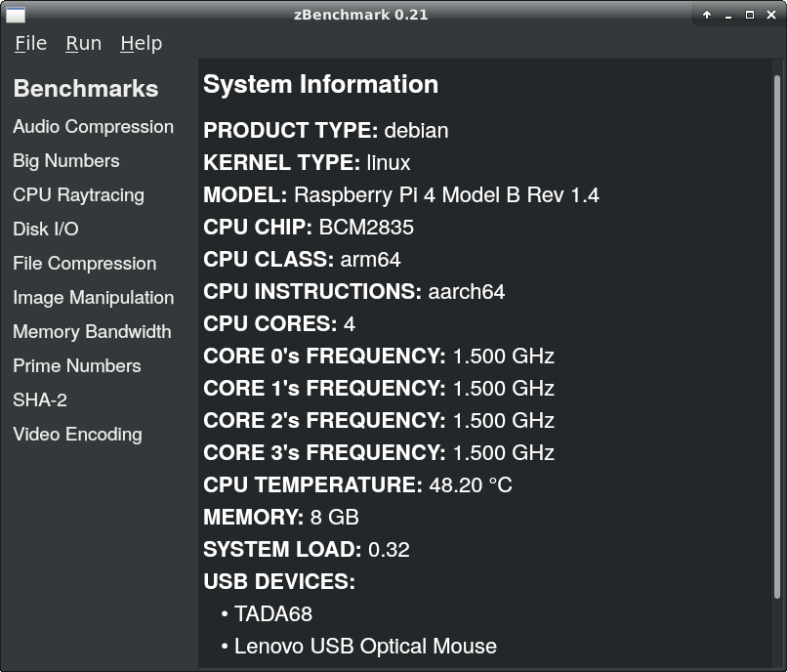
Task: Open the SHA-2 benchmark
Action: tap(40, 399)
